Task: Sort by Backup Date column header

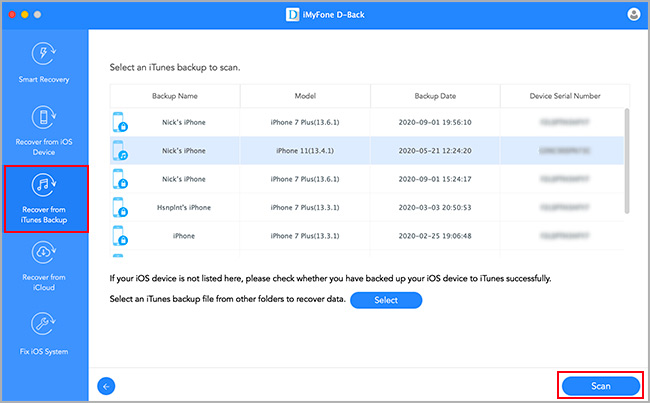Action: [435, 96]
